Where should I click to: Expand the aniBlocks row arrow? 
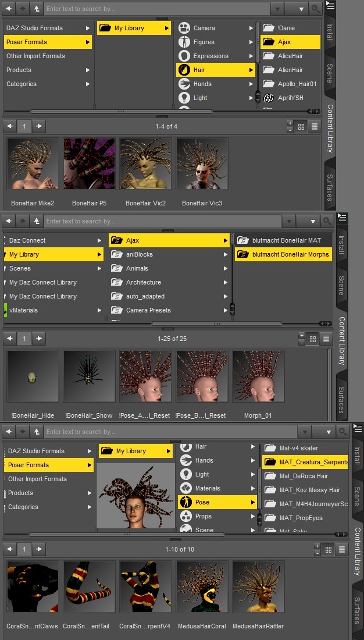[225, 254]
